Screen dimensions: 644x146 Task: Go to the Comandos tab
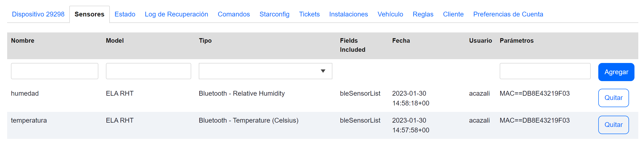(234, 14)
